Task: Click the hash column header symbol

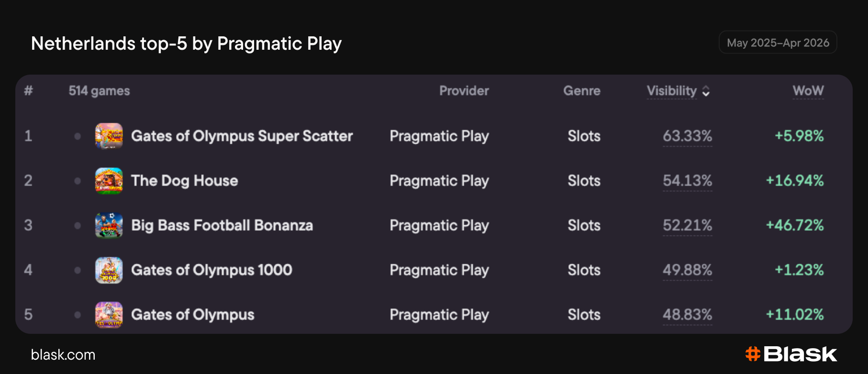Action: (29, 90)
